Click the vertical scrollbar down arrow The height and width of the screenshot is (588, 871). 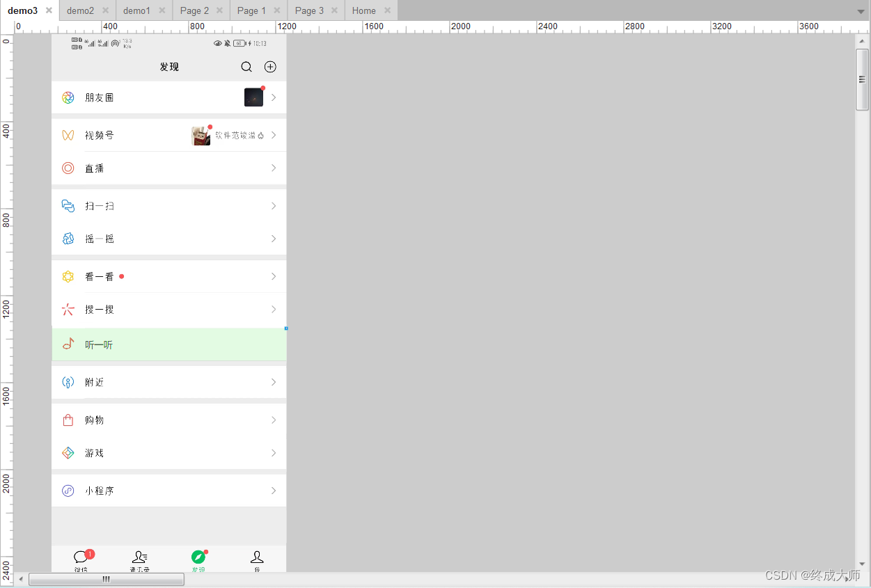pos(862,564)
